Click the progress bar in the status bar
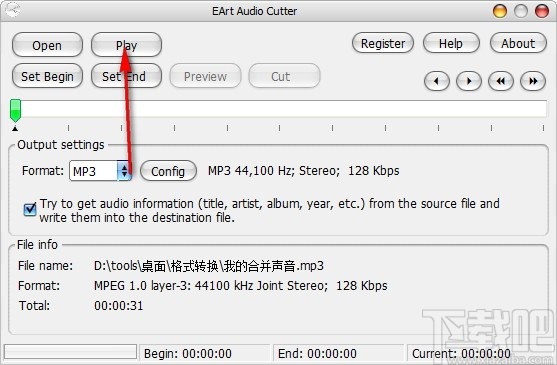 click(x=70, y=352)
